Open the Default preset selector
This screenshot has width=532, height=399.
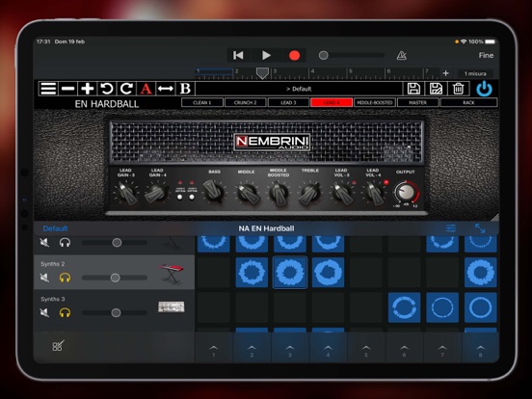[299, 89]
